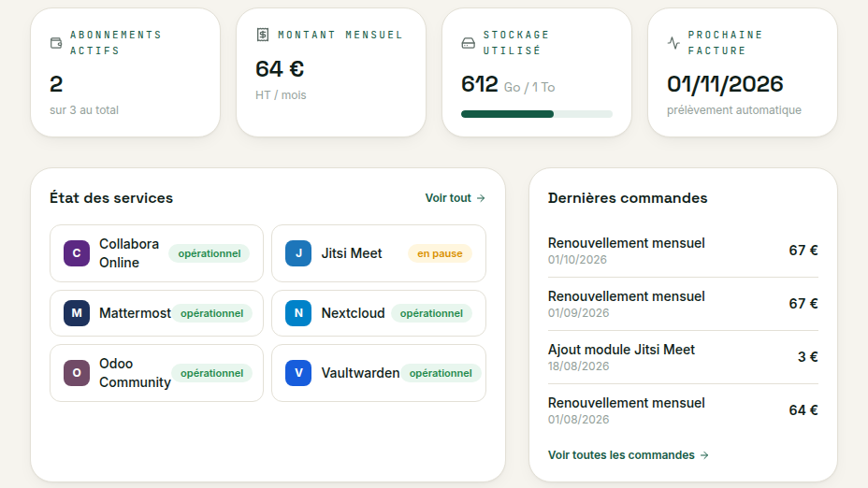868x488 pixels.
Task: Click the 01/11/2026 next invoice date
Action: (725, 84)
